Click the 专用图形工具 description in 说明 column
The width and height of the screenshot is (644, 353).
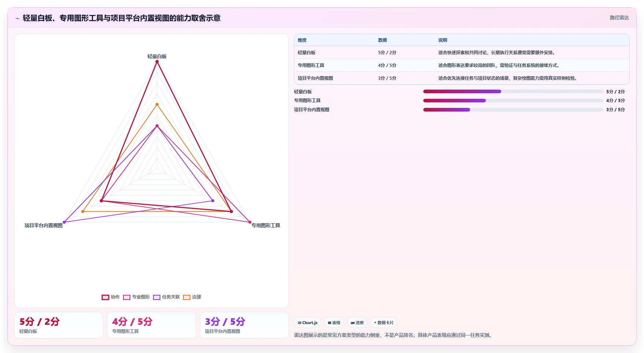pos(499,65)
